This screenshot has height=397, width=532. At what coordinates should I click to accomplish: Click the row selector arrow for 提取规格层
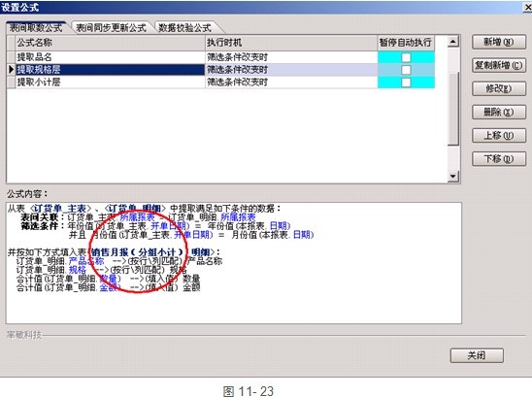(x=11, y=70)
